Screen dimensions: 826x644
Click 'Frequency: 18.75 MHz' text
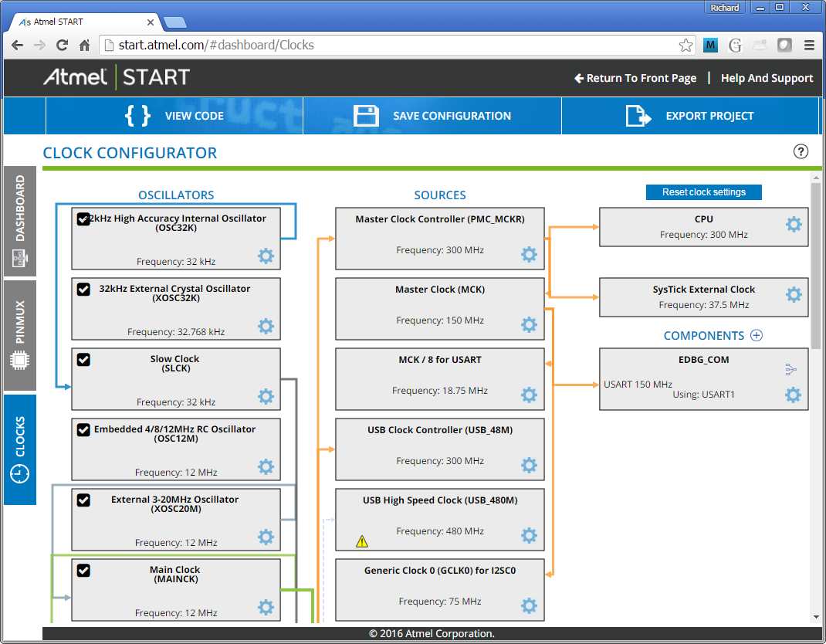440,391
